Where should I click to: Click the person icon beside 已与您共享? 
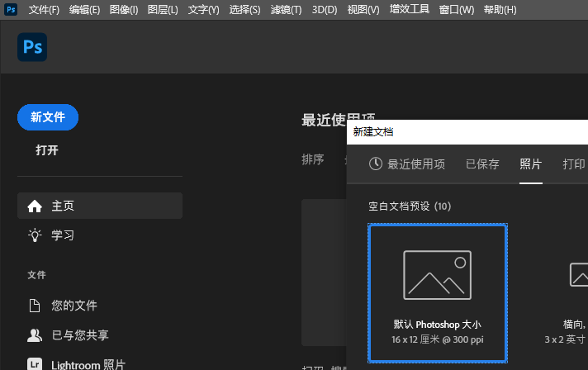tap(35, 335)
